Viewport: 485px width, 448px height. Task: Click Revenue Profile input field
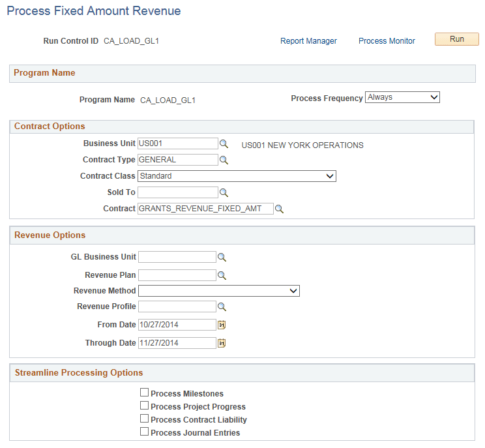click(x=177, y=306)
